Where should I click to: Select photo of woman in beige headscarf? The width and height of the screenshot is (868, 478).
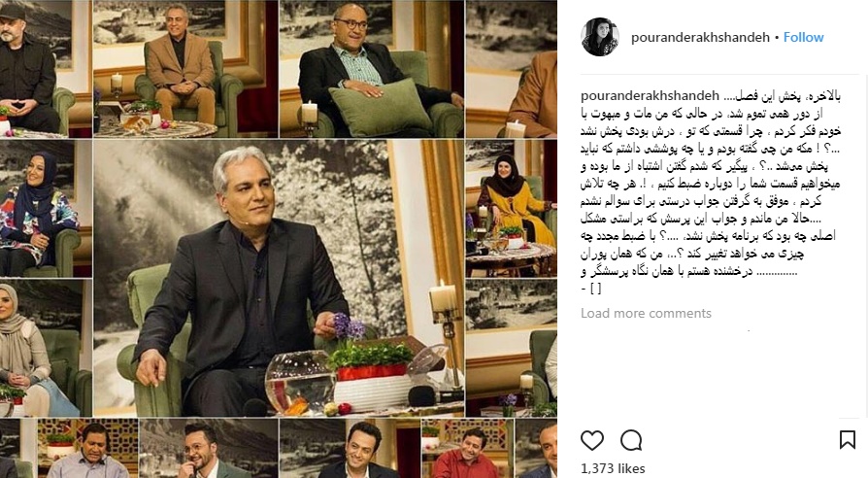tap(46, 348)
